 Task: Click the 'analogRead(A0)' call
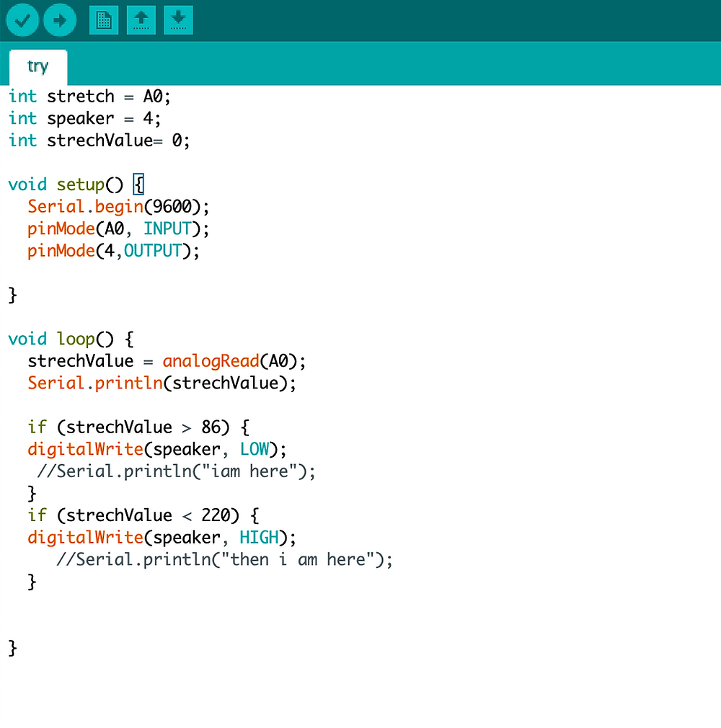(x=229, y=361)
